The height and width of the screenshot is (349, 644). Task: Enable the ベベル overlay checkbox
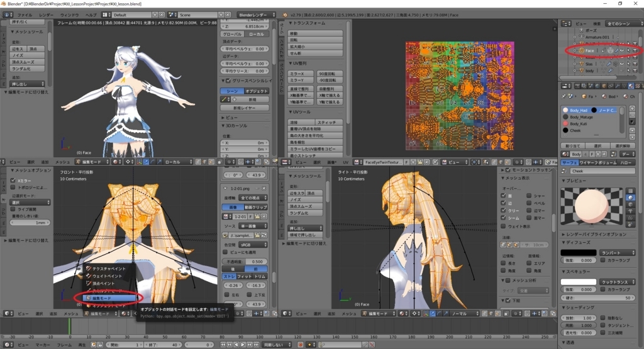[x=528, y=203]
